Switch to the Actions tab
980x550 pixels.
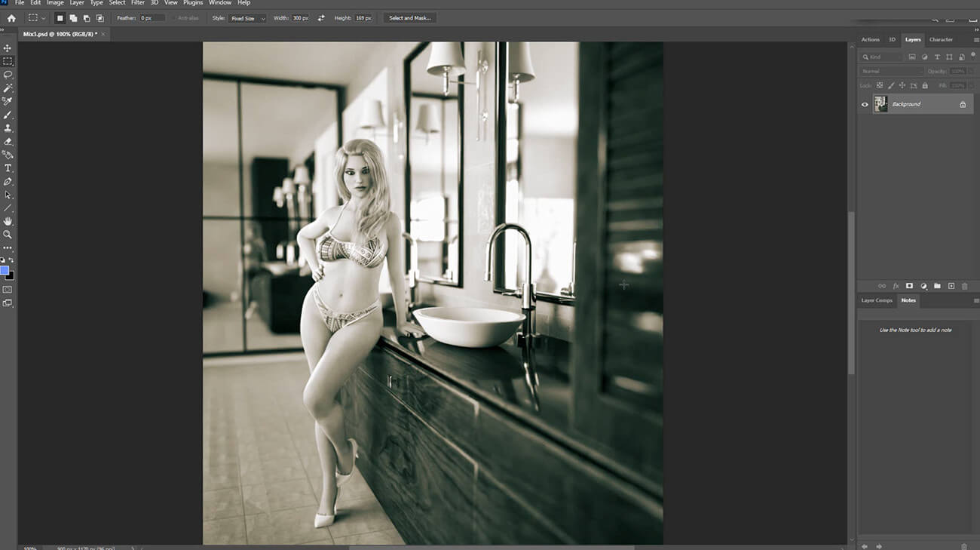tap(871, 39)
